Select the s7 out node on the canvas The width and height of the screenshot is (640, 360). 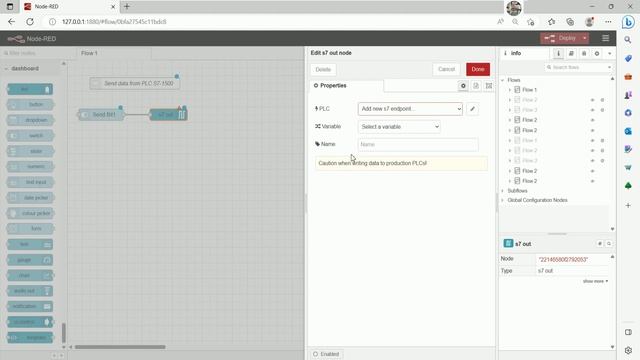[x=169, y=115]
